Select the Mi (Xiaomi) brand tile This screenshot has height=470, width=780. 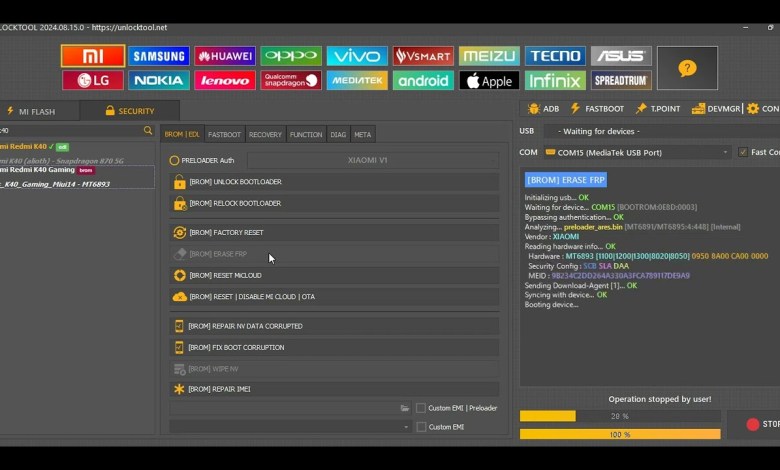point(93,56)
